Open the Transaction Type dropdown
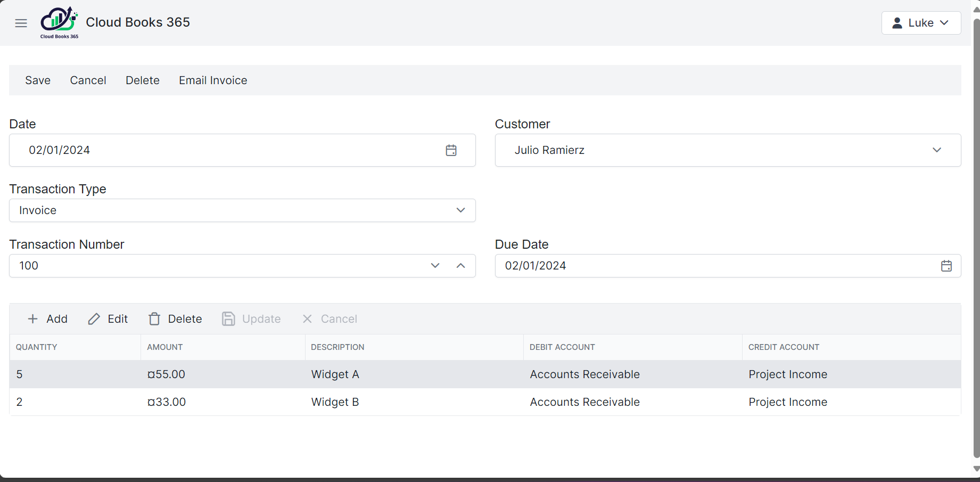The width and height of the screenshot is (980, 482). coord(460,210)
